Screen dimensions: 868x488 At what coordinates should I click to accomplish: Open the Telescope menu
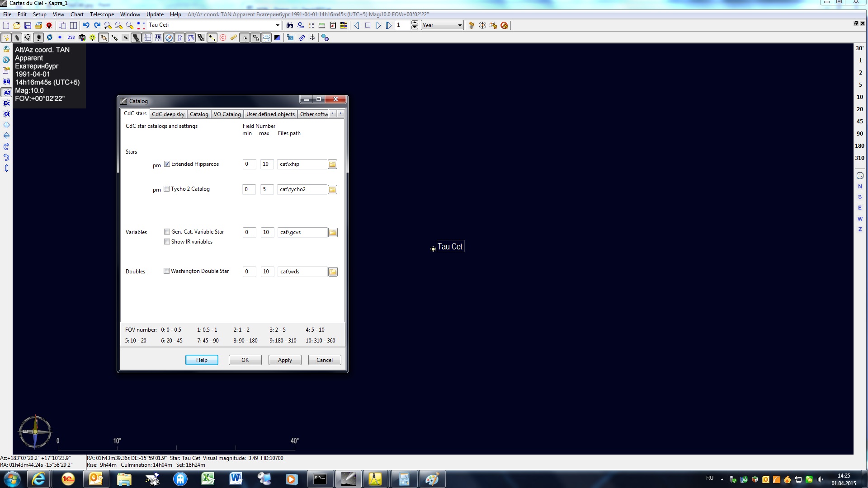tap(102, 14)
